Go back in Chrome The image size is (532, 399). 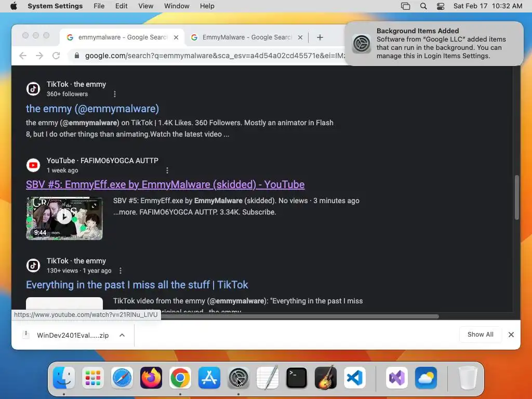tap(23, 56)
